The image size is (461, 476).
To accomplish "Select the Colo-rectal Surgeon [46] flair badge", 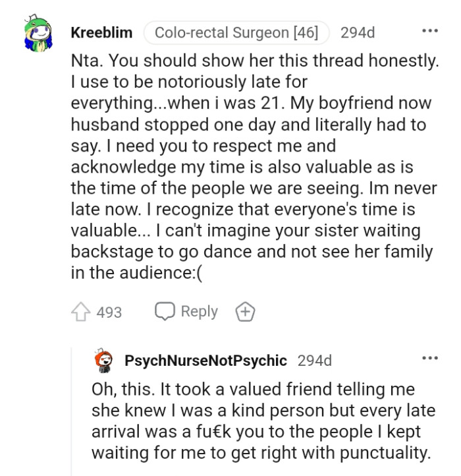I will coord(236,32).
